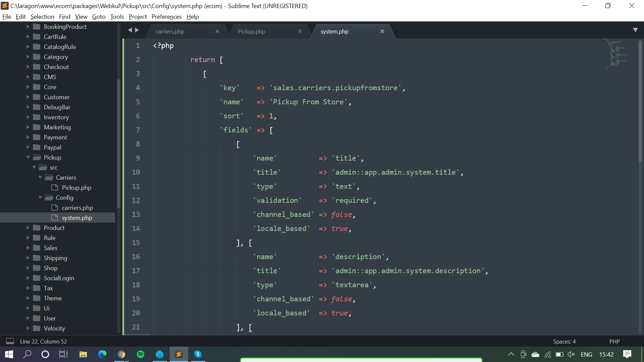Select the Marketing folder
Image resolution: width=644 pixels, height=362 pixels.
click(57, 127)
